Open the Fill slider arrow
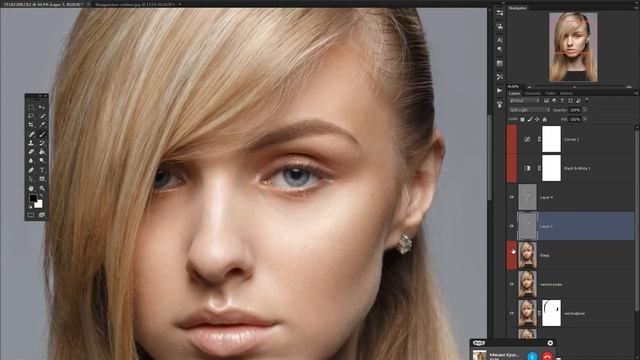Screen dimensions: 640x360 coord(585,119)
